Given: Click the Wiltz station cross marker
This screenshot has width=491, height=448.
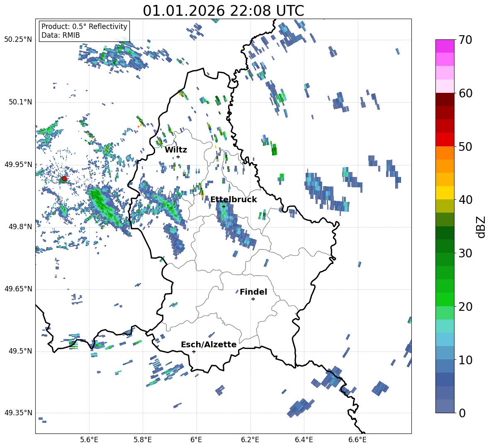Looking at the screenshot, I should pyautogui.click(x=178, y=157).
